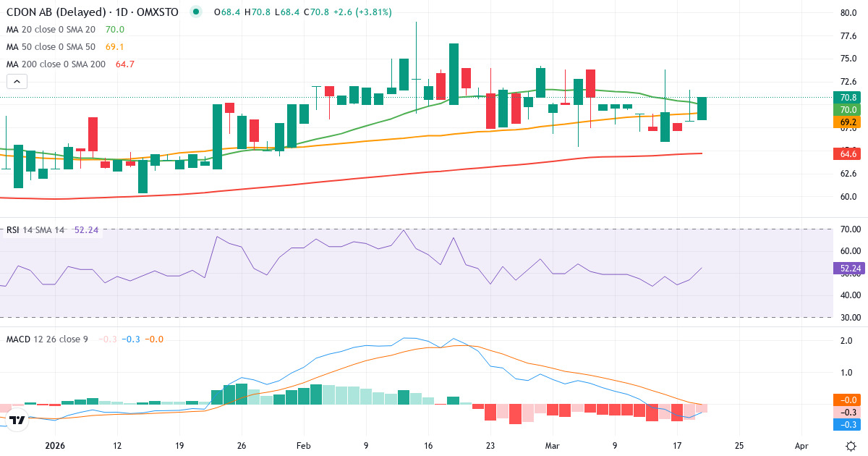Screen dimensions: 868x456
Task: Click the blue 70.8 price label
Action: (848, 96)
